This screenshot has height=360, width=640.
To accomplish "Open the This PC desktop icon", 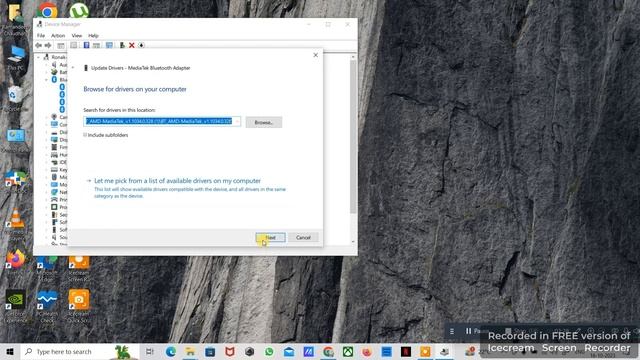I will coord(16,58).
